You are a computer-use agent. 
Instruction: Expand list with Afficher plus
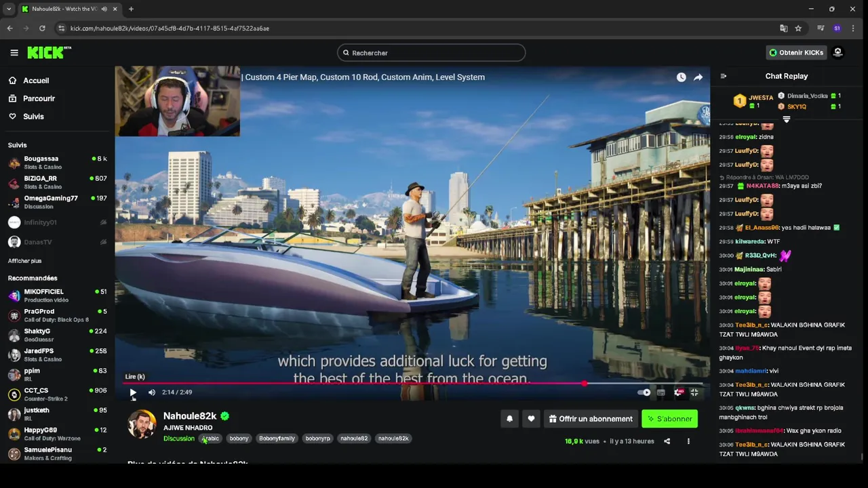[24, 261]
